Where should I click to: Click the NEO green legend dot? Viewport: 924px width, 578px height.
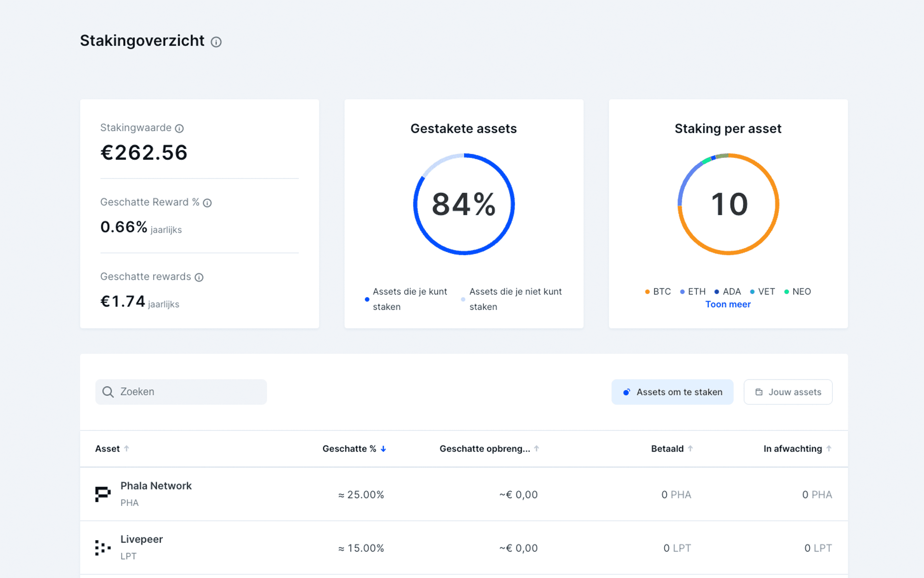(787, 292)
